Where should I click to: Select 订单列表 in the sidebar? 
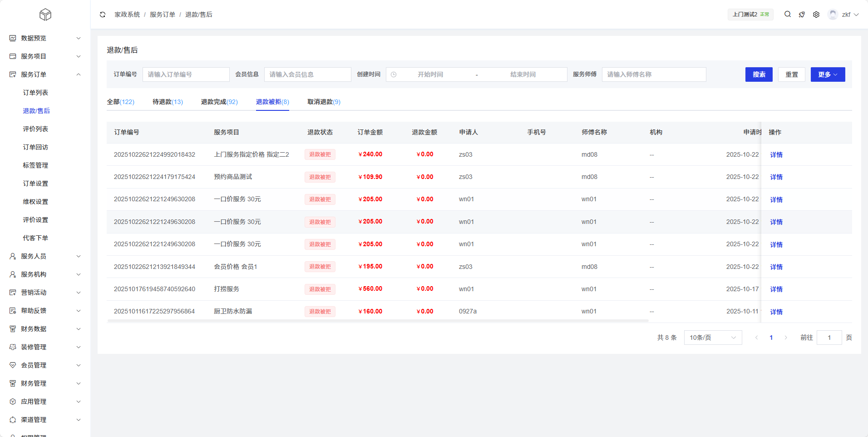pos(35,93)
